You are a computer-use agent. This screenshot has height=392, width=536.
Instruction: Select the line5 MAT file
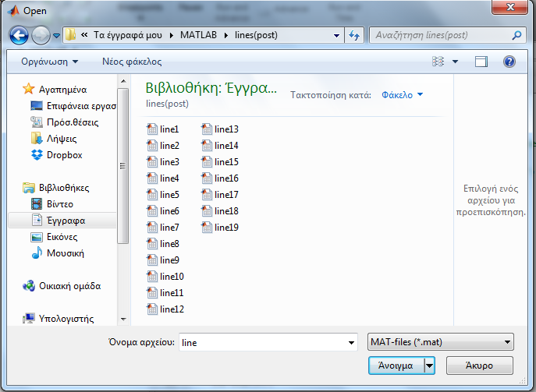(163, 195)
